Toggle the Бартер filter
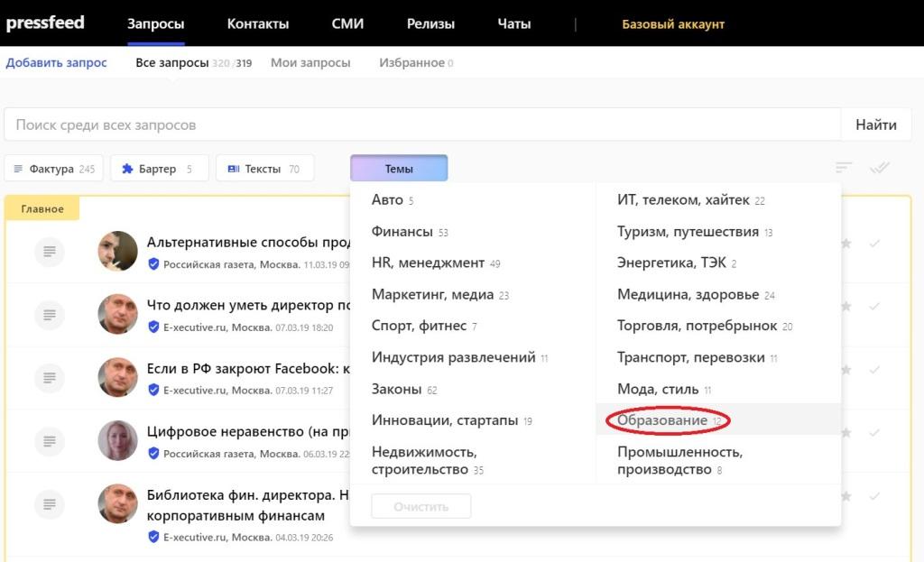The width and height of the screenshot is (924, 562). tap(159, 169)
